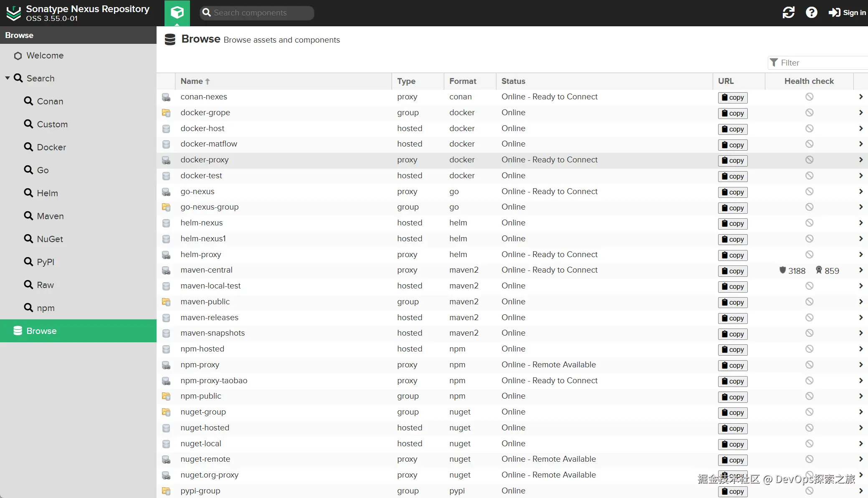Expand docker-proxy row right chevron
Image resolution: width=868 pixels, height=498 pixels.
point(860,160)
